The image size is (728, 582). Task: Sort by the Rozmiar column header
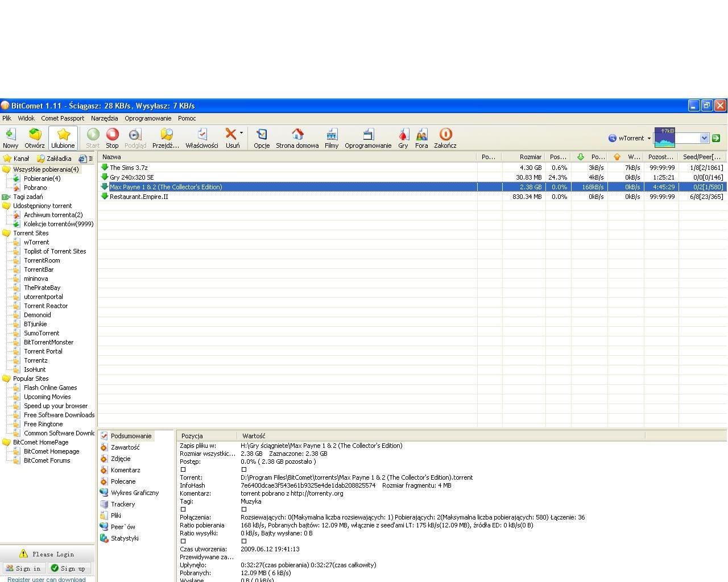524,157
